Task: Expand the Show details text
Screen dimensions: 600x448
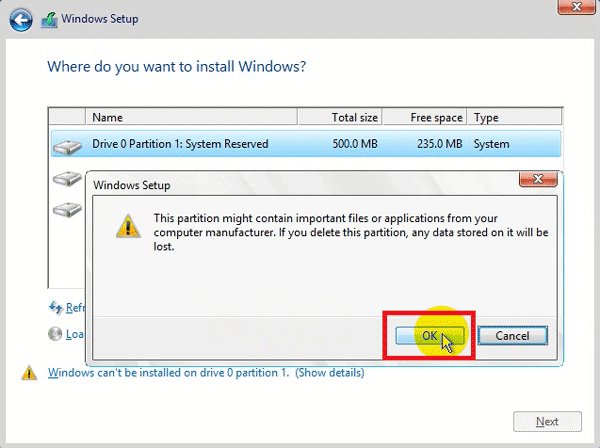Action: (x=330, y=373)
